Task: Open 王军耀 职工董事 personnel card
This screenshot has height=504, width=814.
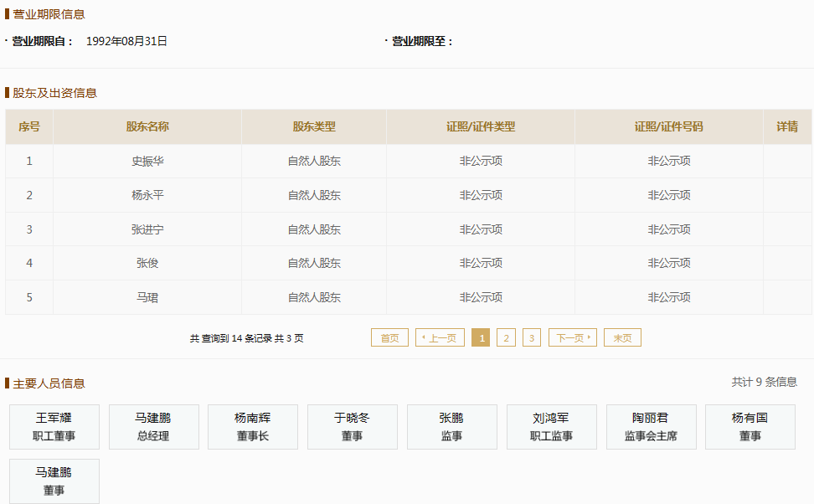Action: [54, 427]
